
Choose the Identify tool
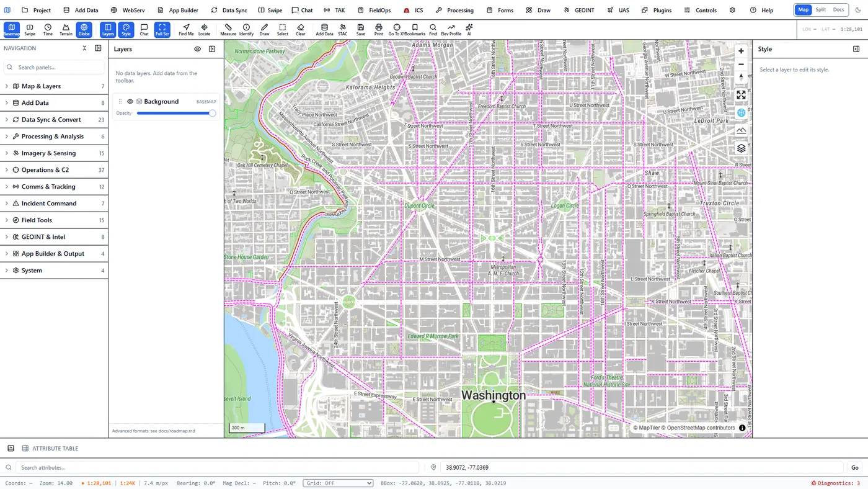(x=246, y=29)
